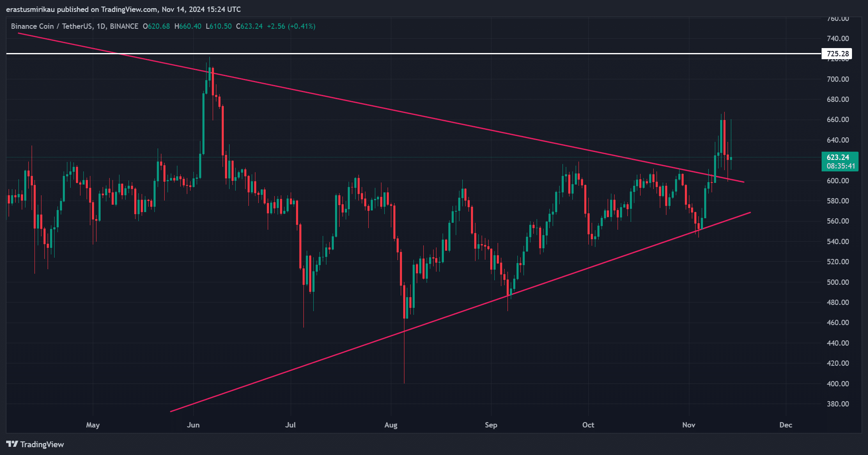The height and width of the screenshot is (455, 868).
Task: Click the Nov label on time axis
Action: click(689, 425)
